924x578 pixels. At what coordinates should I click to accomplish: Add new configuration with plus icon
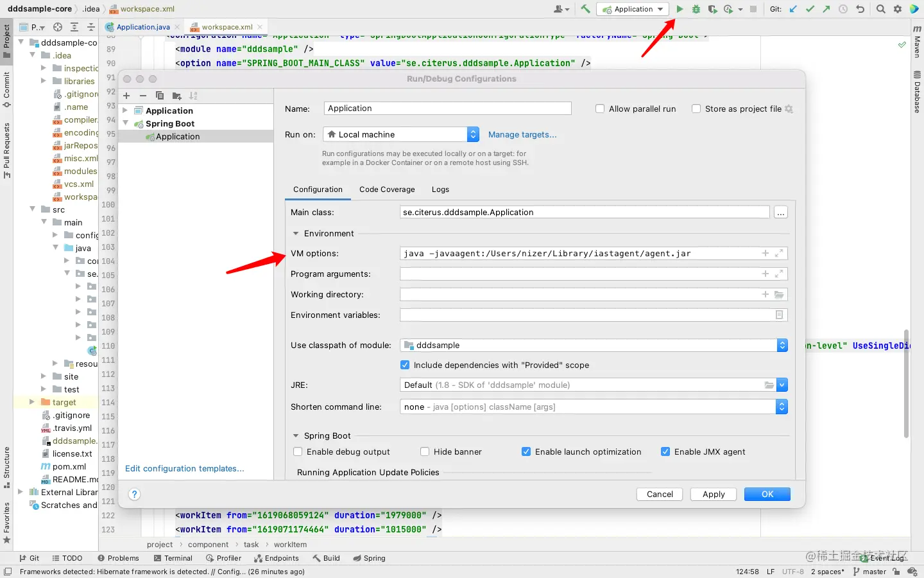(126, 96)
